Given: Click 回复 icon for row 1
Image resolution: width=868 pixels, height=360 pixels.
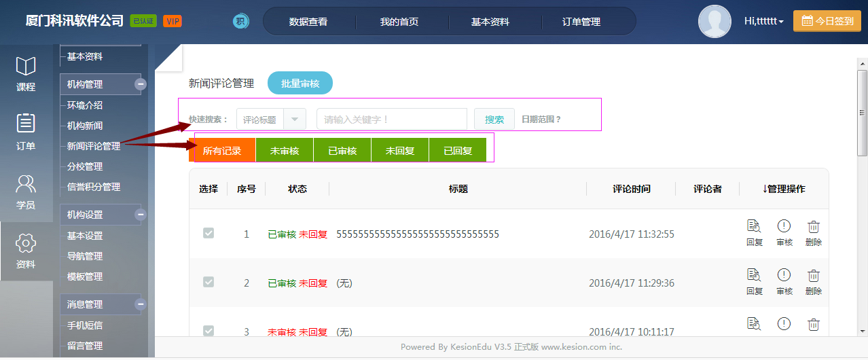Looking at the screenshot, I should (x=754, y=227).
